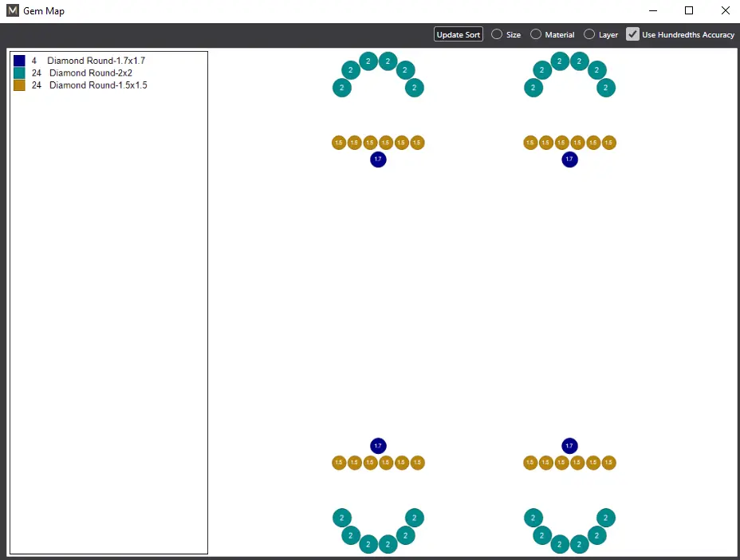Maximize the Gem Map window
The width and height of the screenshot is (740, 560).
[689, 11]
